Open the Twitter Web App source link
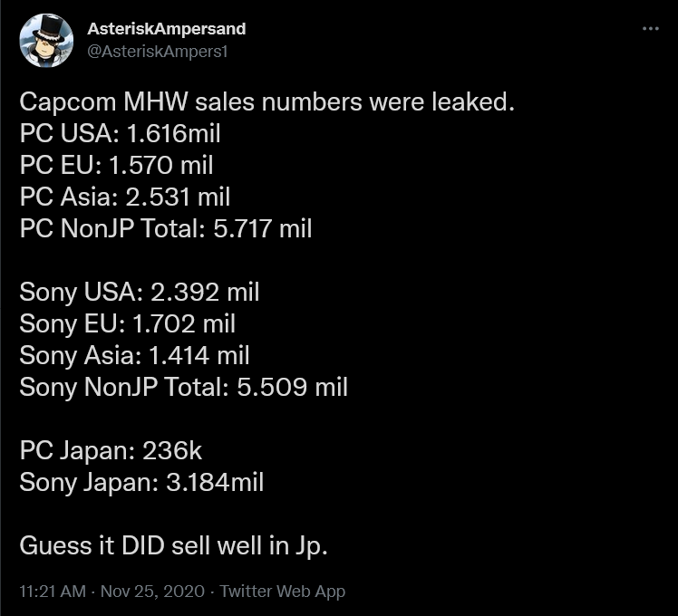The height and width of the screenshot is (616, 678). pyautogui.click(x=283, y=591)
